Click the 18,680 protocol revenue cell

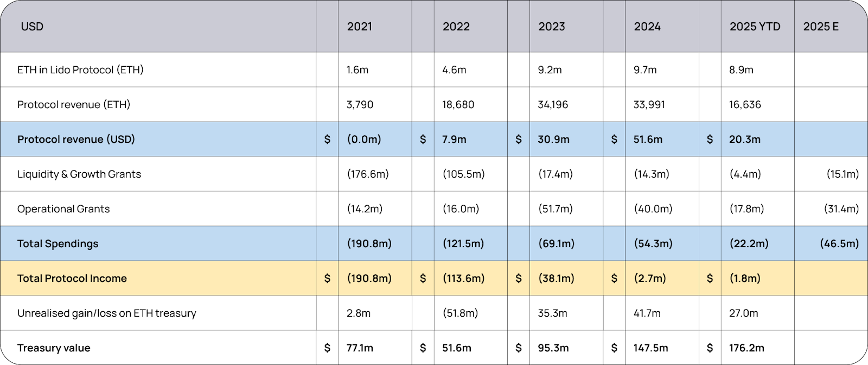pos(458,104)
